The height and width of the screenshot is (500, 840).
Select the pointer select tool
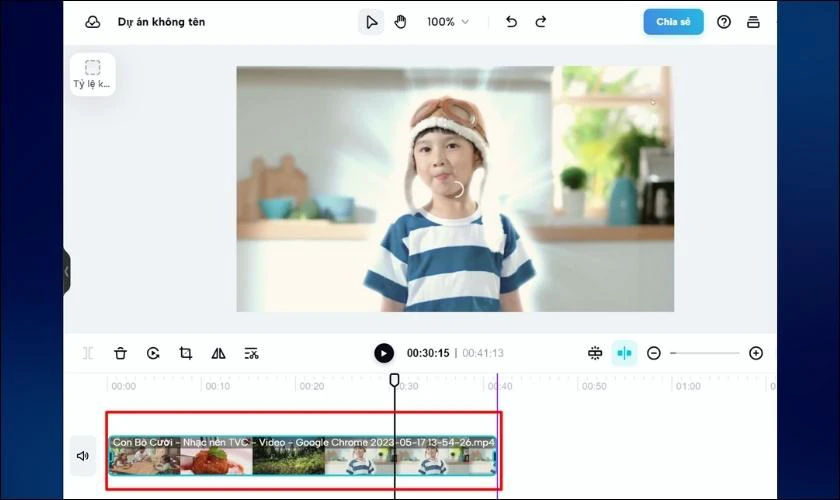[371, 22]
